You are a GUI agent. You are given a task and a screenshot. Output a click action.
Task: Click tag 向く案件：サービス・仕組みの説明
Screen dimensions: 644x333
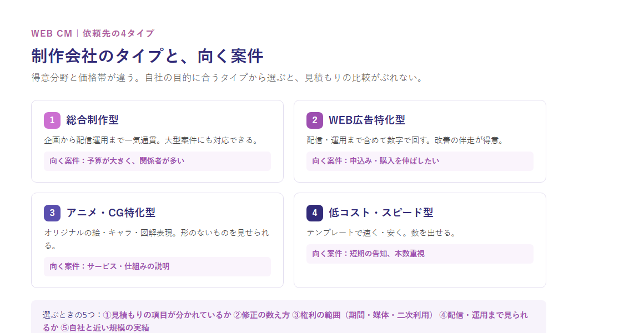(157, 266)
